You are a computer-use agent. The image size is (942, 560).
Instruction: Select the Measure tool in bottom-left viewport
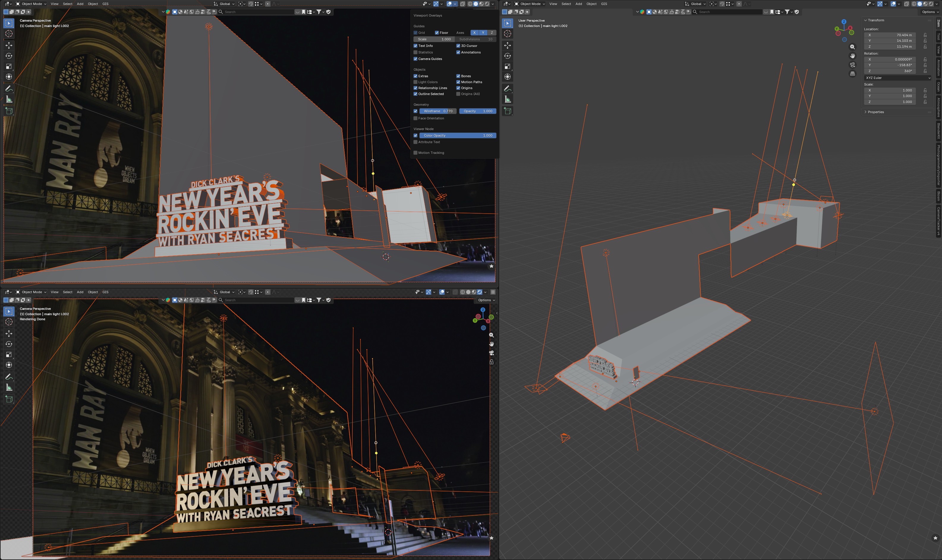click(x=9, y=388)
